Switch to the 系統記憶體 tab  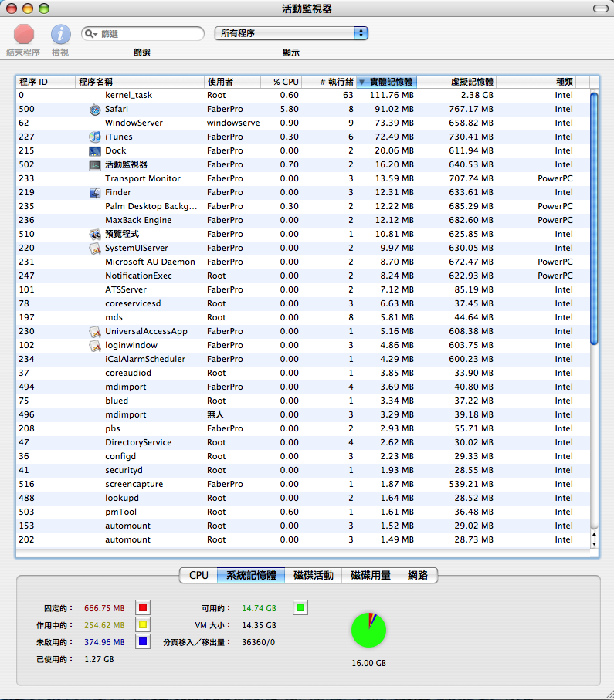[x=251, y=575]
